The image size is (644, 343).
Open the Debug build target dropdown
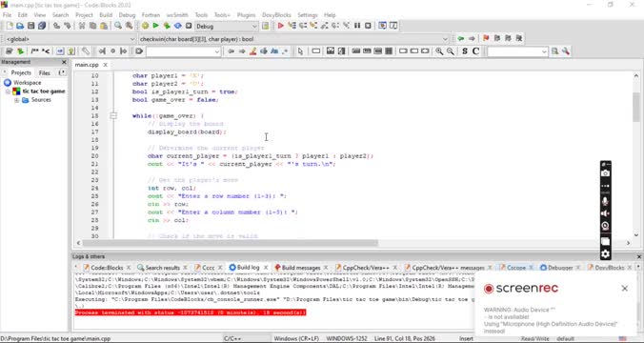point(254,27)
